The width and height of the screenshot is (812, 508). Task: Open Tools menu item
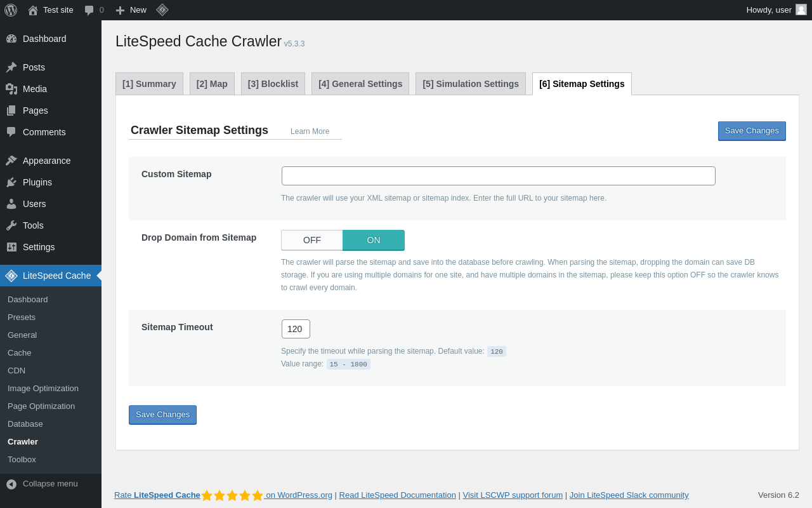51,225
